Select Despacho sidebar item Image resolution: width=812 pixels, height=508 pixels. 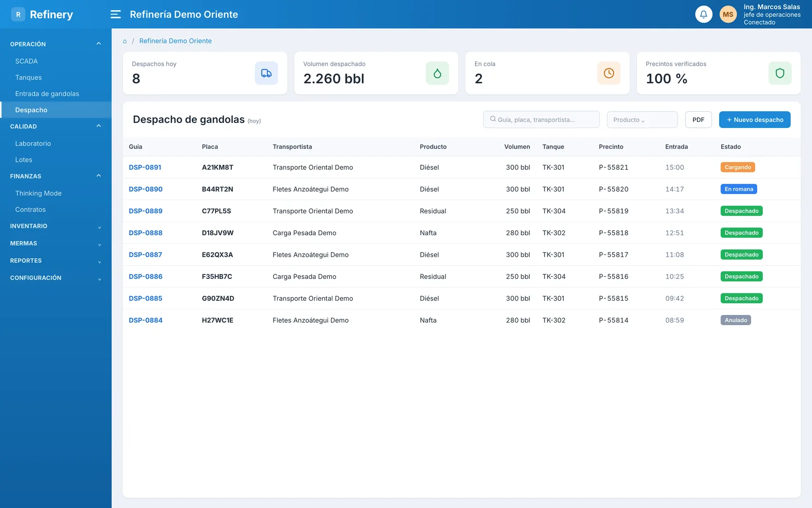point(56,110)
